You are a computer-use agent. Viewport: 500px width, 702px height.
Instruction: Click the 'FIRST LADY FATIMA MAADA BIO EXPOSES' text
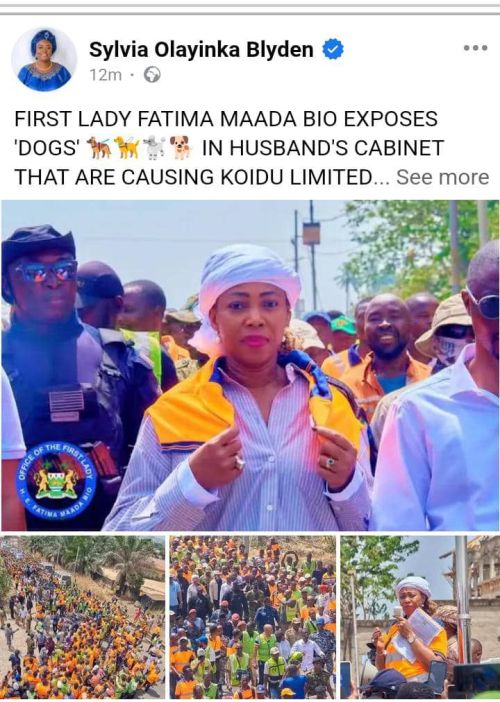[x=226, y=119]
